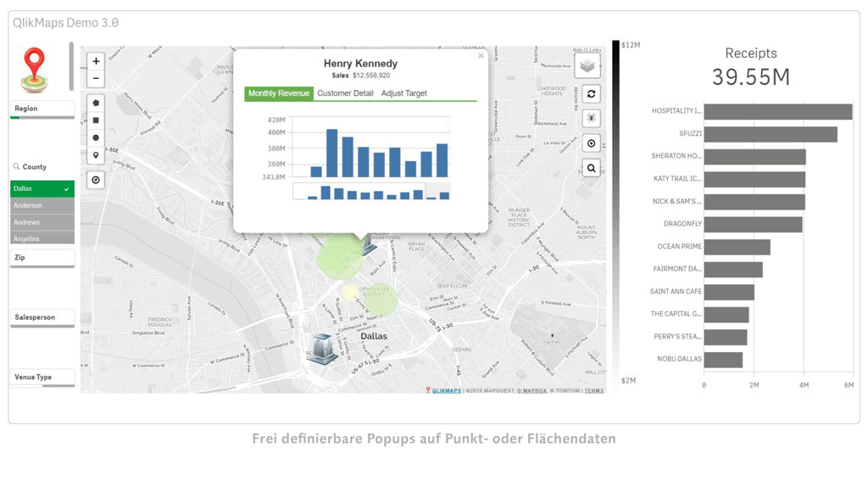Switch to Monthly Revenue tab

[x=279, y=93]
